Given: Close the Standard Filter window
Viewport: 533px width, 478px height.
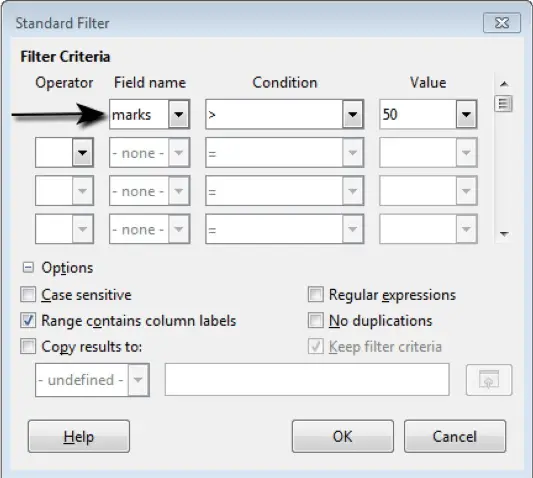Looking at the screenshot, I should (x=502, y=23).
